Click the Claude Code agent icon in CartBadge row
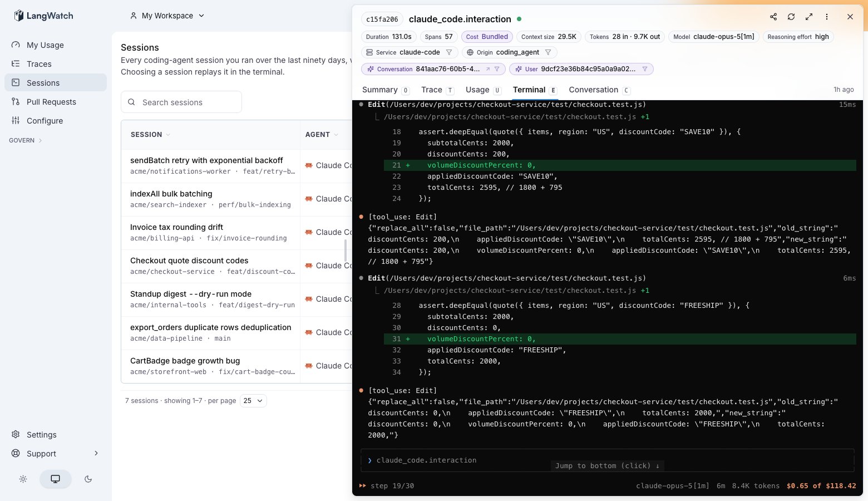 [309, 366]
